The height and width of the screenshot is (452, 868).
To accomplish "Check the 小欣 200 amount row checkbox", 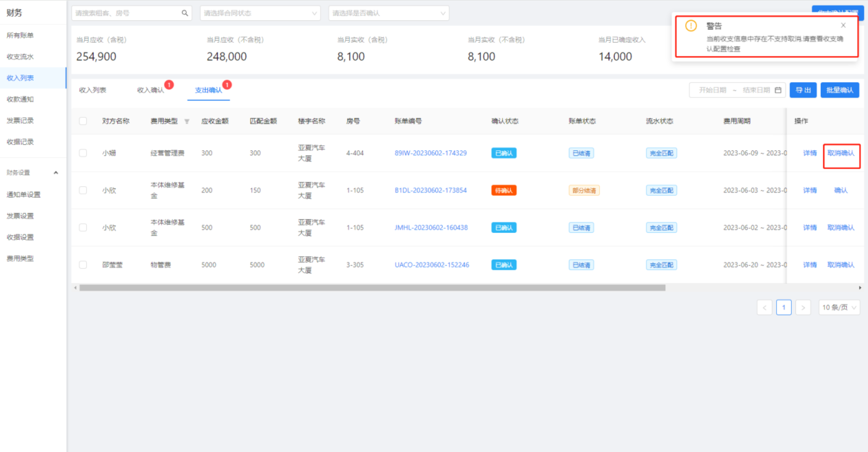I will point(83,190).
